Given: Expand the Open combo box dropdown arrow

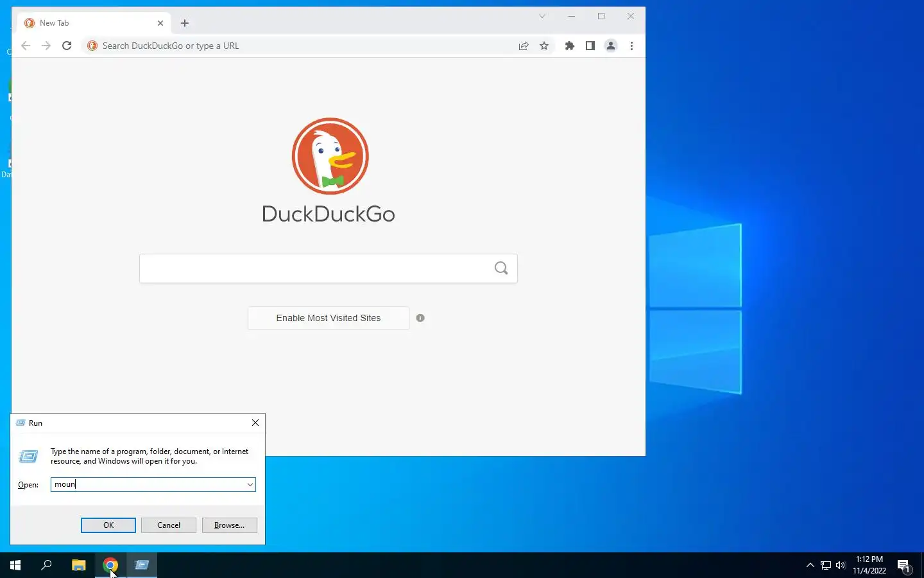Looking at the screenshot, I should pyautogui.click(x=250, y=485).
